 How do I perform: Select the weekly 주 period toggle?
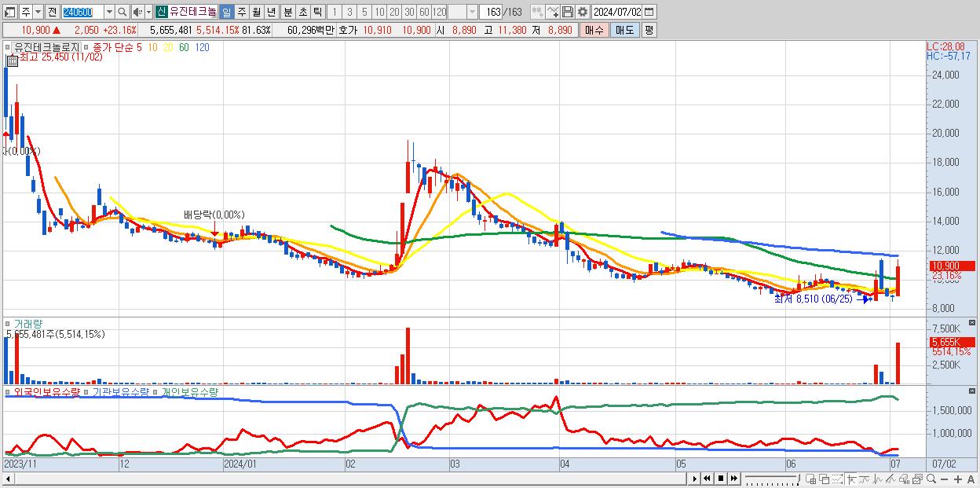tap(241, 12)
